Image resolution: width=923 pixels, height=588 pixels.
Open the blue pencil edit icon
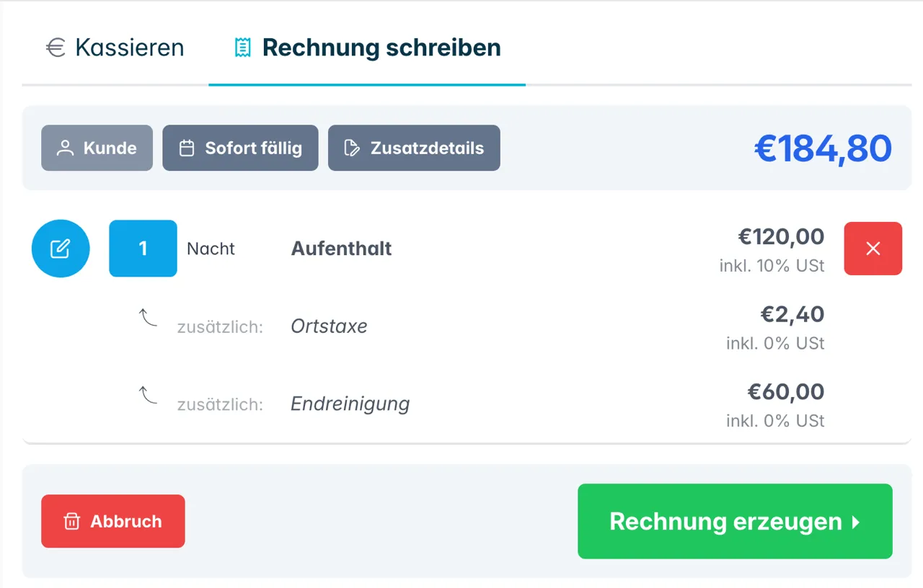click(61, 248)
